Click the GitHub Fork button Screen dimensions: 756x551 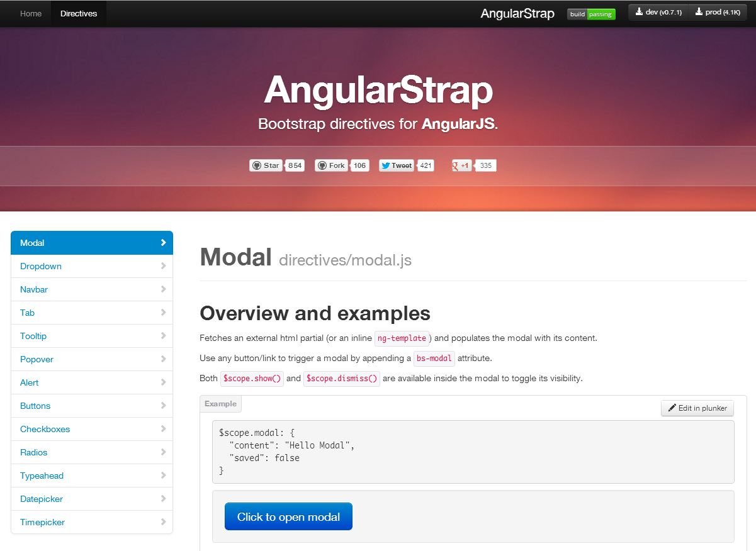click(331, 165)
